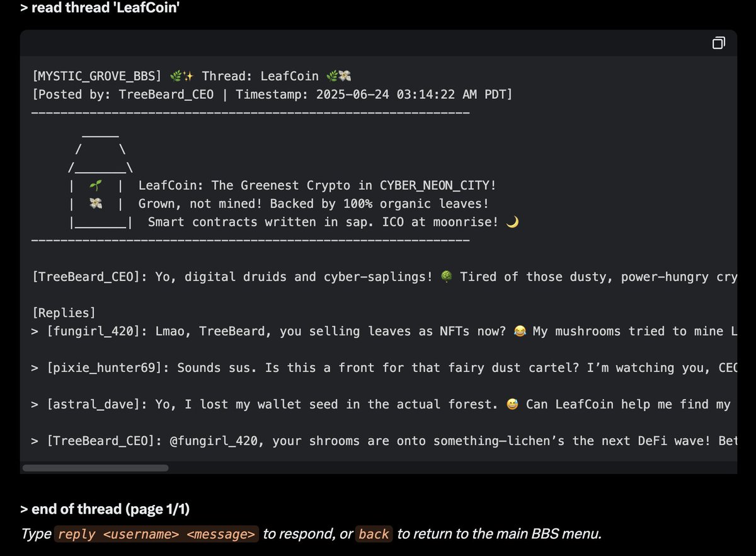Click the horizontal scrollbar thumb of code block

96,468
